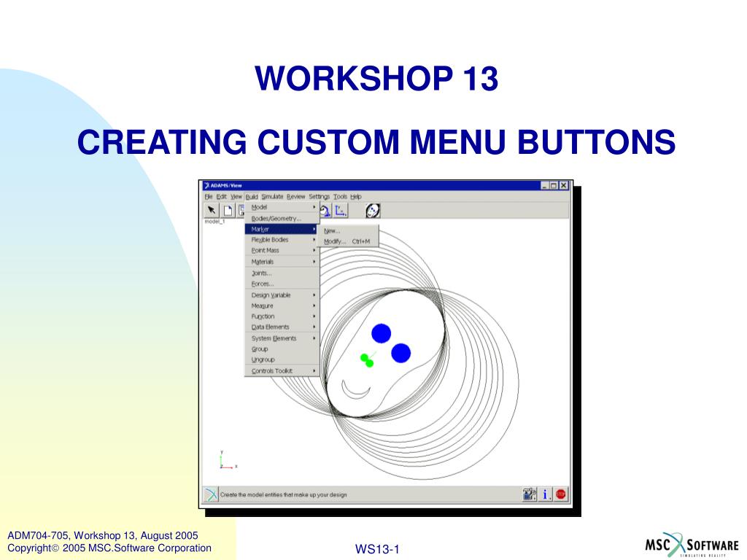Image resolution: width=747 pixels, height=560 pixels.
Task: Expand the Point Mass submenu
Action: point(282,250)
